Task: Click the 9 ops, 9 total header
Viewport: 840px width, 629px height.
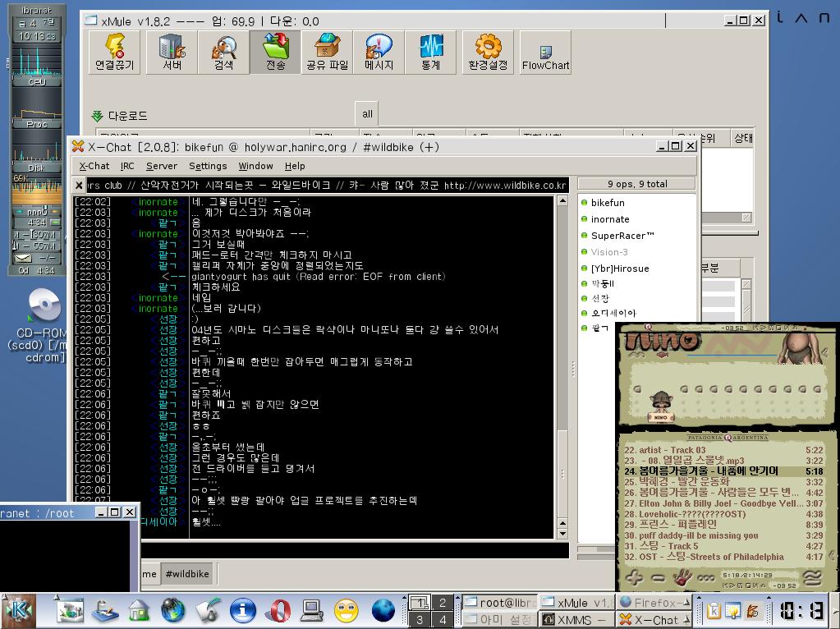Action: (x=637, y=184)
